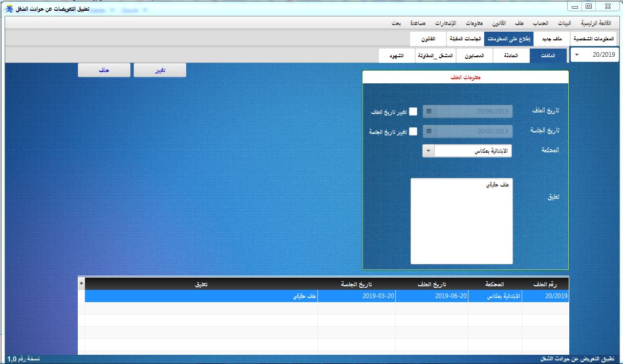Screen dimensions: 623x364
Task: Click the calendar icon beside تاريخ الملف date
Action: point(428,111)
